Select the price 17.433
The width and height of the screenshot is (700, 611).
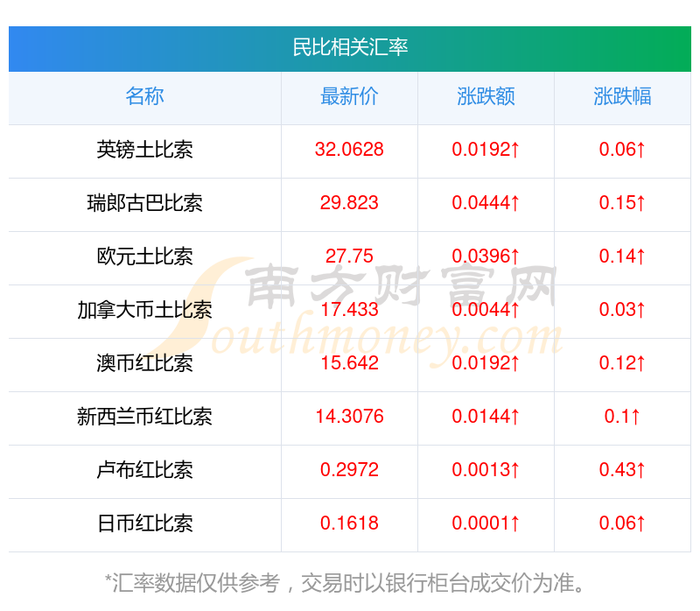coord(349,310)
